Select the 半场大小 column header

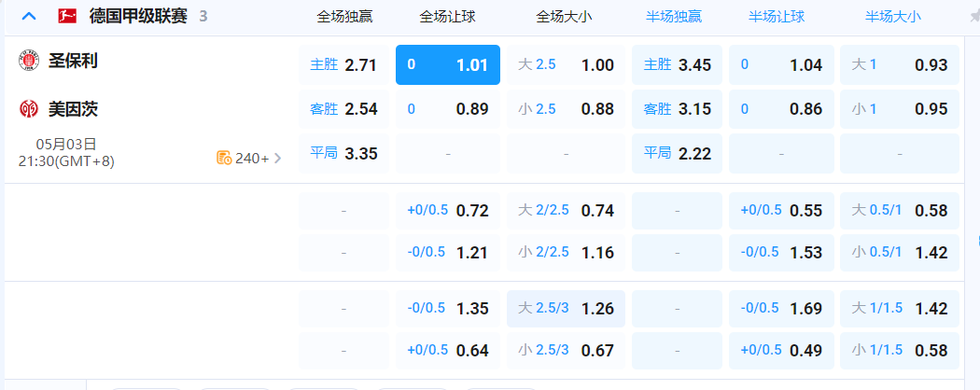pyautogui.click(x=893, y=17)
